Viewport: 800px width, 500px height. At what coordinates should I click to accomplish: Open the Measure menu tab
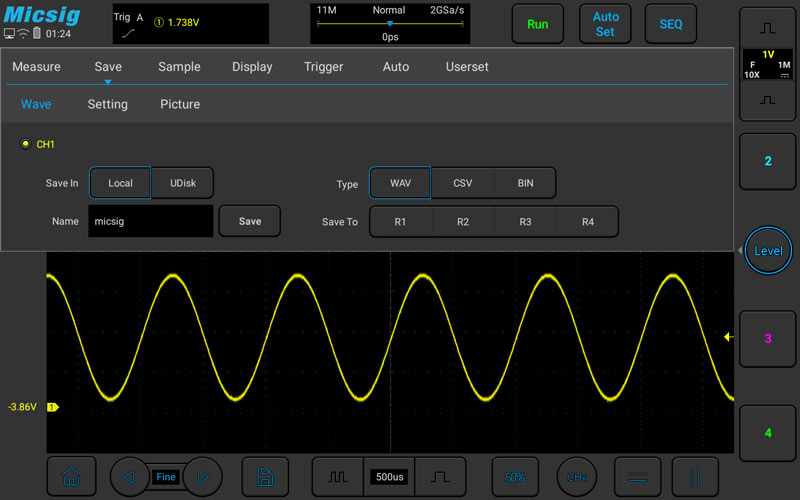tap(36, 67)
